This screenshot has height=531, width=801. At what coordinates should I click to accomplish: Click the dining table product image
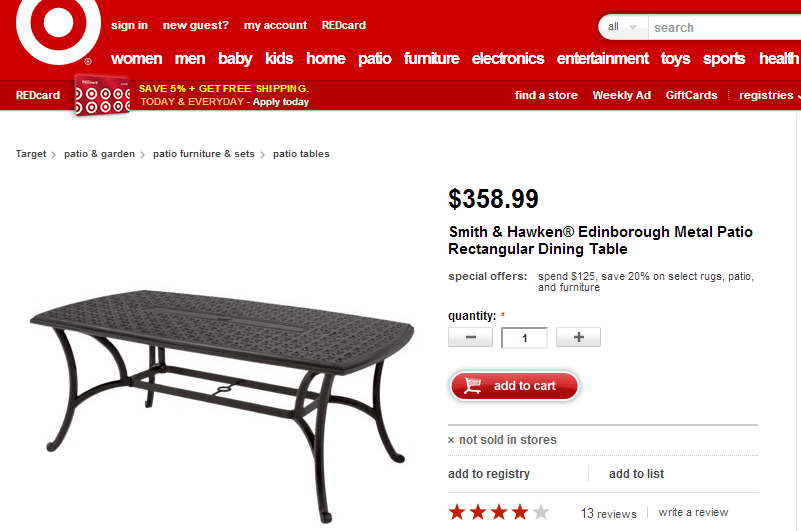222,406
